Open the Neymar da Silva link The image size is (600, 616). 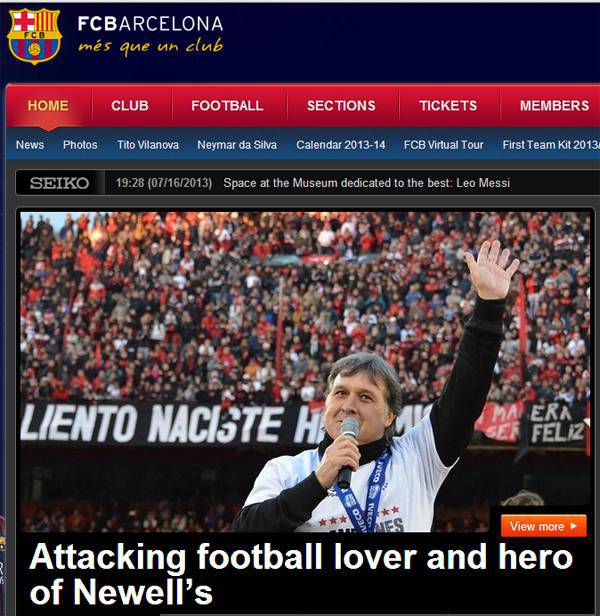tap(237, 145)
